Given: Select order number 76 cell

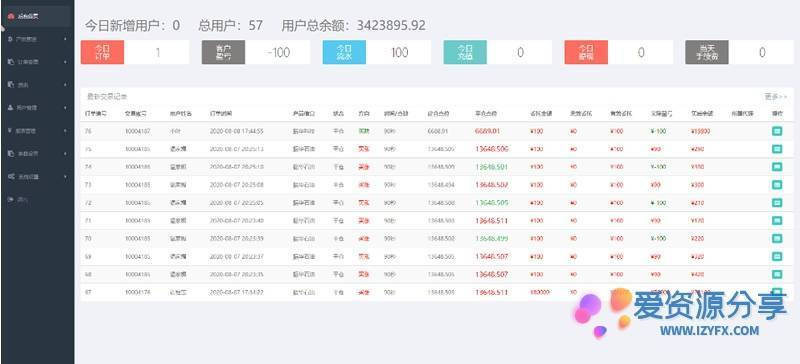Looking at the screenshot, I should pyautogui.click(x=88, y=131).
